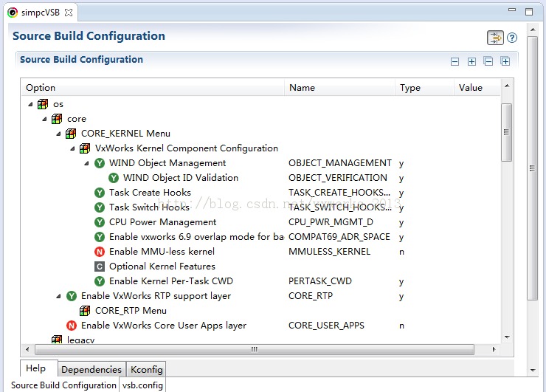Sort by the Name column header
The height and width of the screenshot is (392, 546).
(x=340, y=87)
